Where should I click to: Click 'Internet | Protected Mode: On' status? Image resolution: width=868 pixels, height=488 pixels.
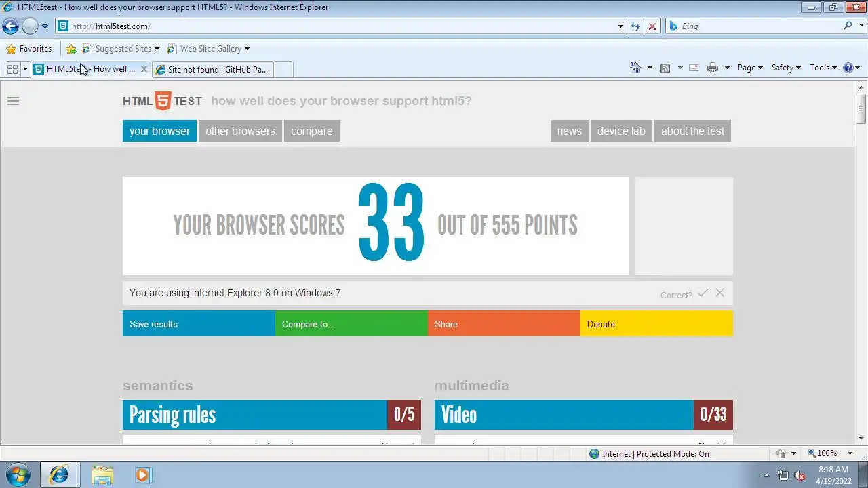tap(649, 454)
